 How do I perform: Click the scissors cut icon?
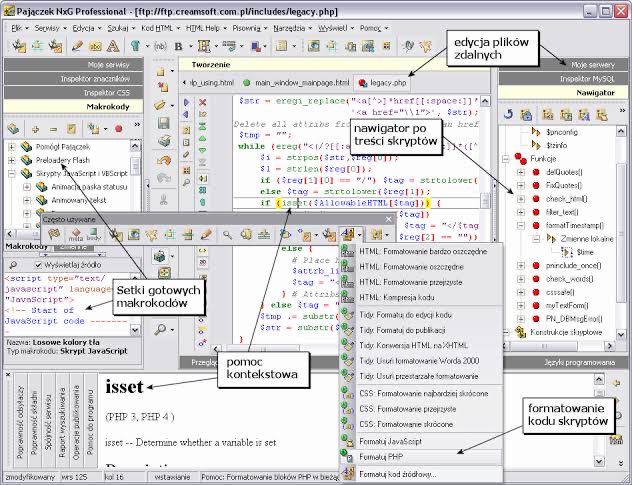164,200
